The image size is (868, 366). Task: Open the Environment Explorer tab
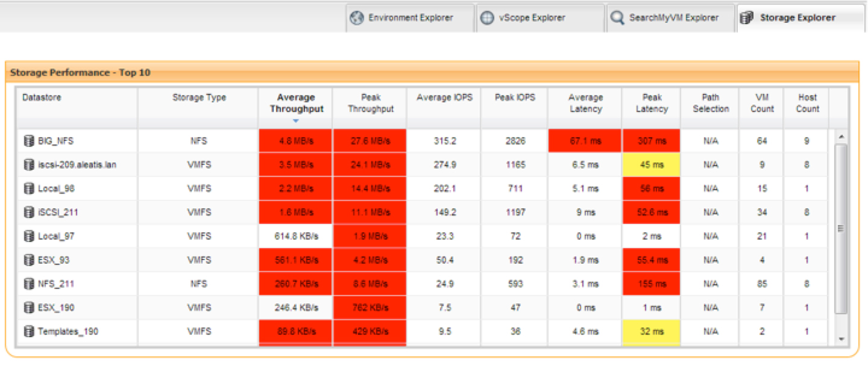click(x=410, y=18)
